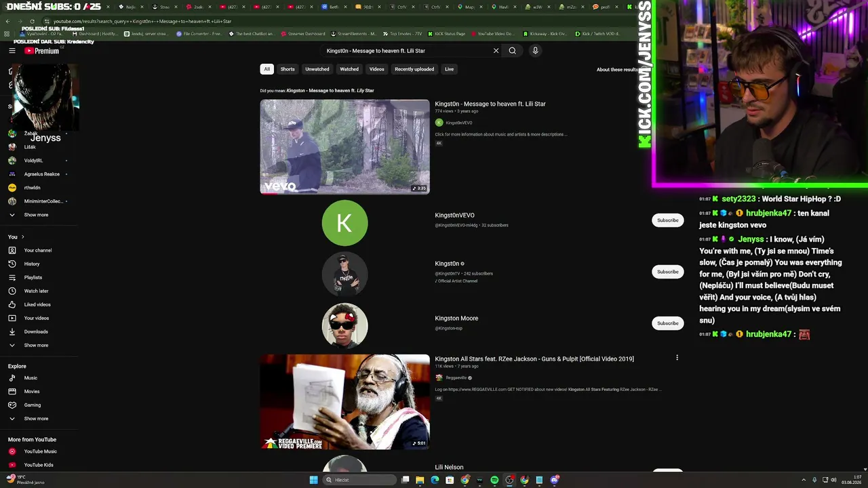This screenshot has width=868, height=488.
Task: Run search with the magnifier button
Action: coord(513,51)
